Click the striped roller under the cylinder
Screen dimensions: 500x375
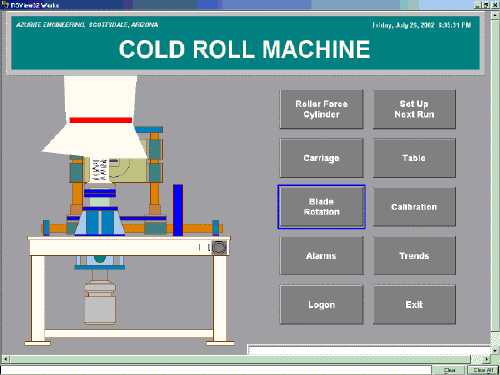point(100,169)
